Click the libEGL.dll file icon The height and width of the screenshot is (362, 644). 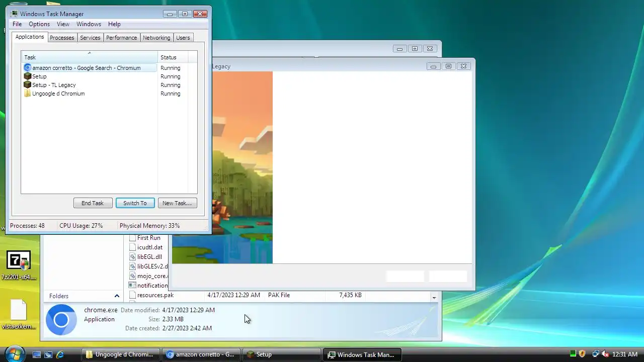132,257
